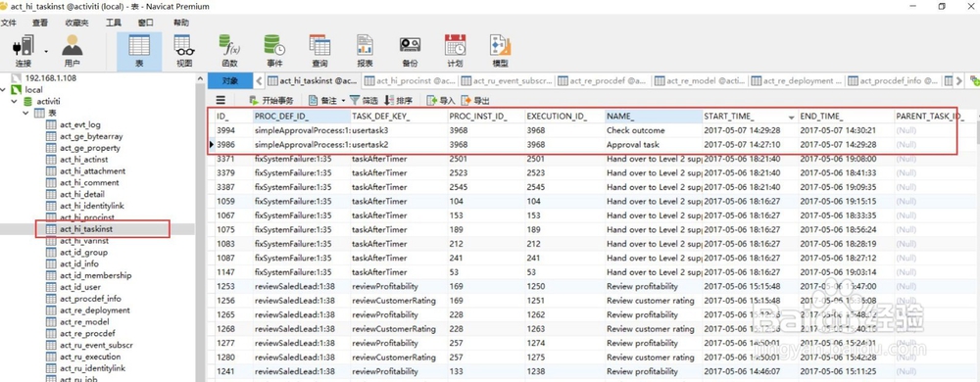Viewport: 980px width, 382px height.
Task: Open the Schedule (计划) toolbar icon
Action: pyautogui.click(x=455, y=51)
